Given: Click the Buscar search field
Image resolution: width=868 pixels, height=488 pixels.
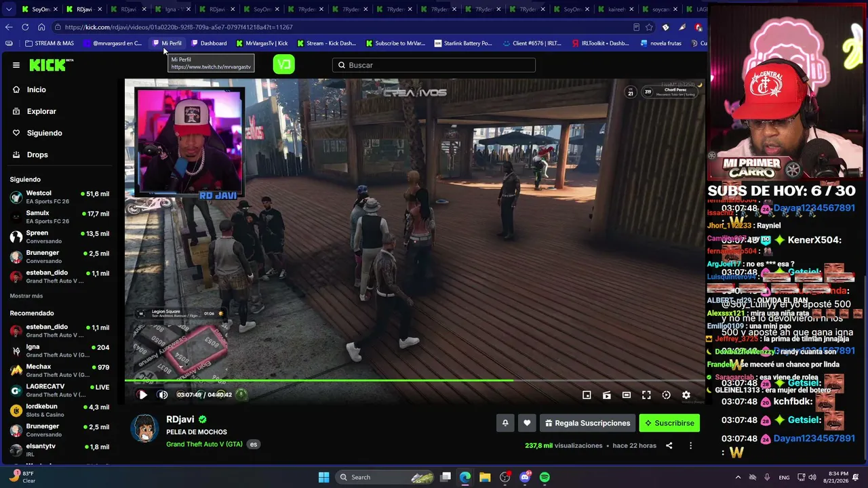Looking at the screenshot, I should pos(434,65).
